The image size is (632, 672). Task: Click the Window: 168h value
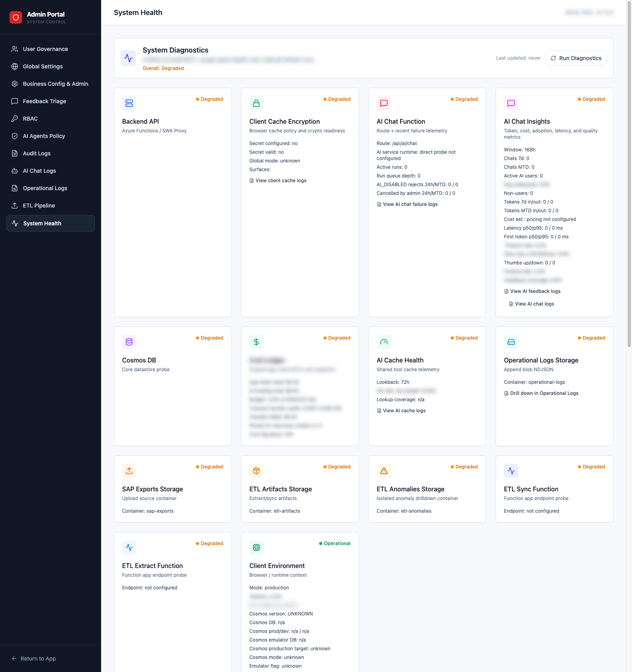(520, 150)
